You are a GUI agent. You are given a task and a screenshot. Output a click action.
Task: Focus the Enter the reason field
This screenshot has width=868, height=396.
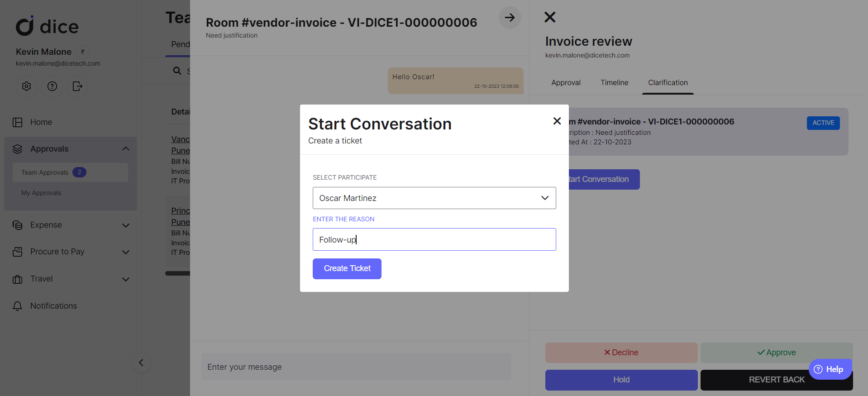click(434, 239)
